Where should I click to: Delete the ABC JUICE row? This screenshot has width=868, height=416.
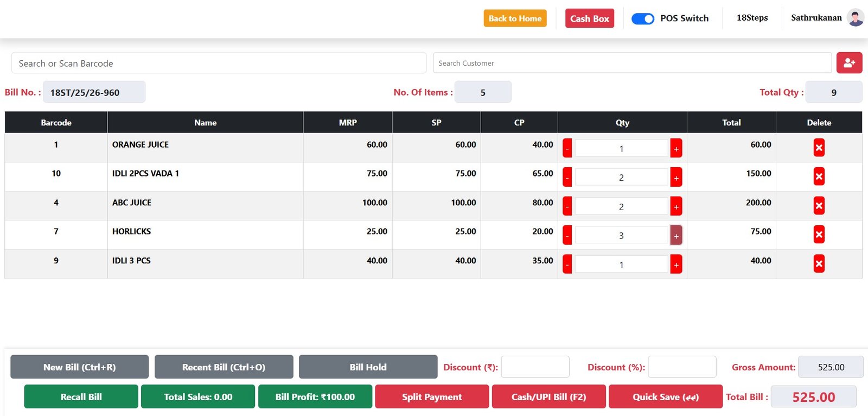pyautogui.click(x=819, y=206)
